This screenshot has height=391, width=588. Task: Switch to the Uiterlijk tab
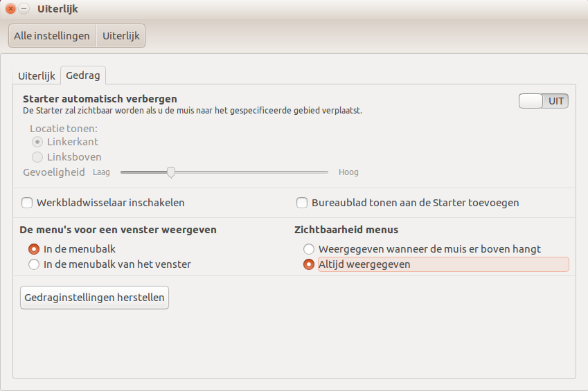[37, 75]
